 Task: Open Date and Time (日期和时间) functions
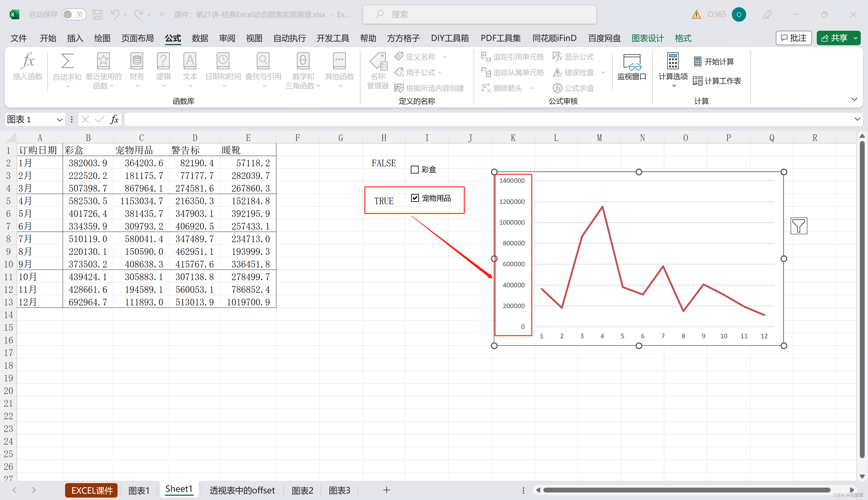click(x=223, y=70)
